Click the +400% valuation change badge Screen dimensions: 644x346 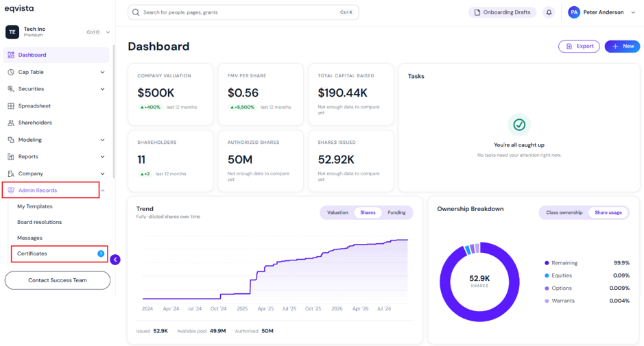(x=150, y=107)
